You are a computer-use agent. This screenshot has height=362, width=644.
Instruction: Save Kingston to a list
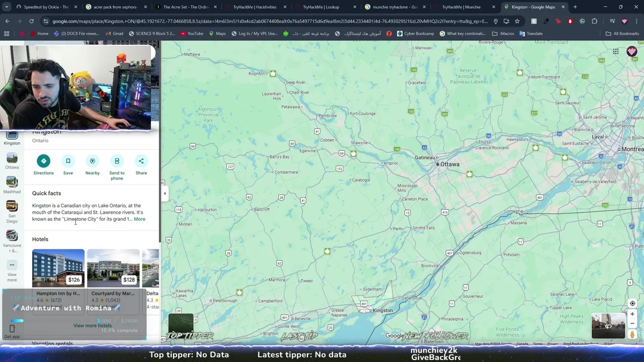coord(68,165)
